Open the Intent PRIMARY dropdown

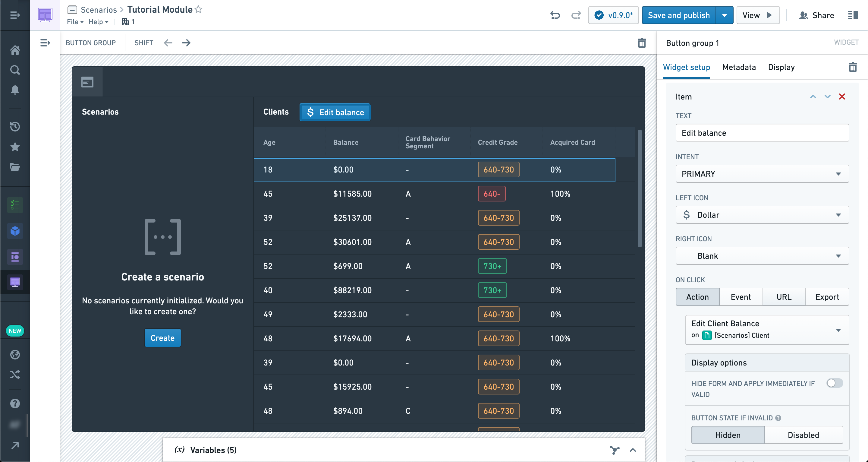[x=762, y=174]
